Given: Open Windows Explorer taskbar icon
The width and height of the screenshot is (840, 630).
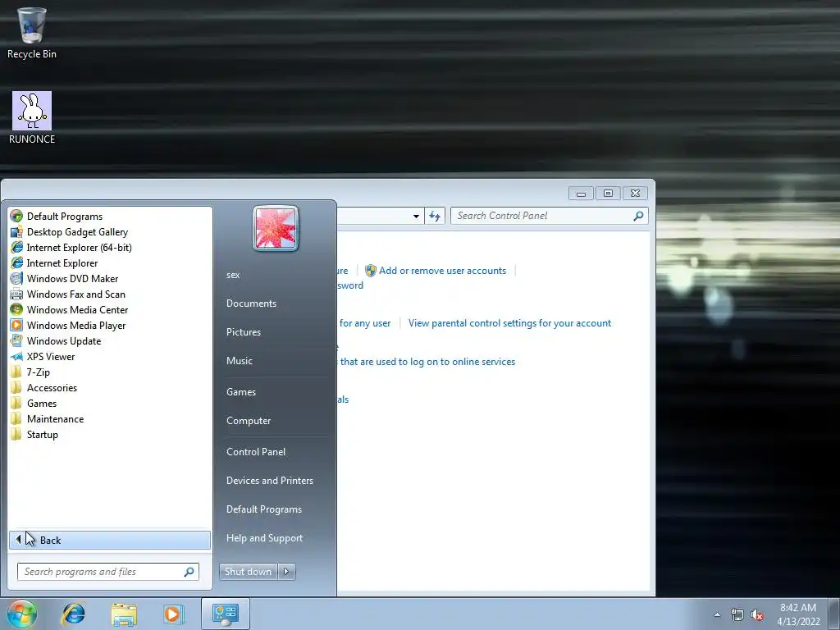Looking at the screenshot, I should tap(124, 614).
